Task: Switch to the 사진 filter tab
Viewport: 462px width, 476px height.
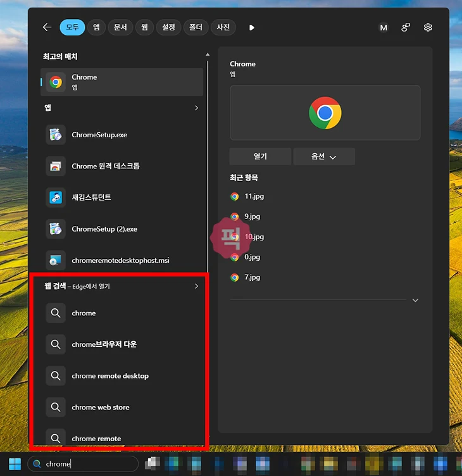Action: pyautogui.click(x=223, y=27)
